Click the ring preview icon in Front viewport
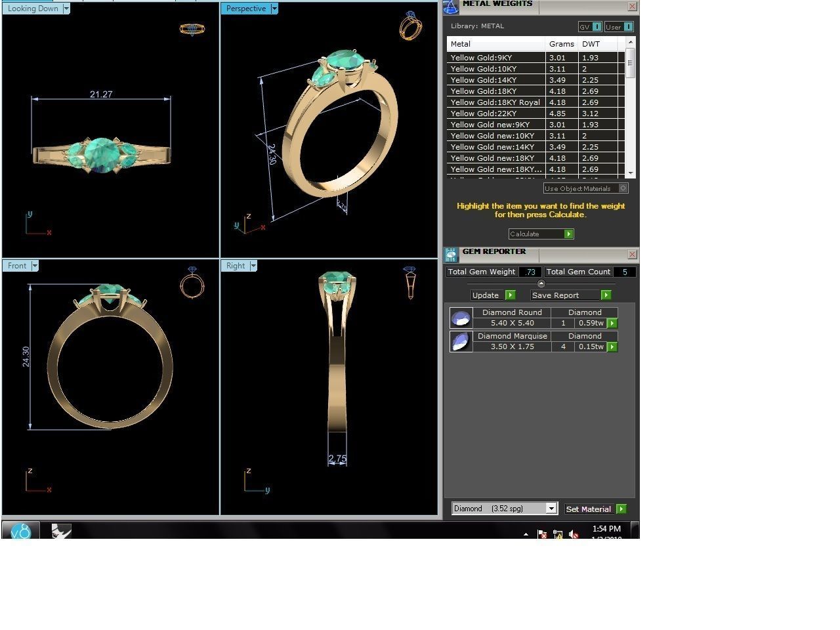840x630 pixels. coord(192,282)
